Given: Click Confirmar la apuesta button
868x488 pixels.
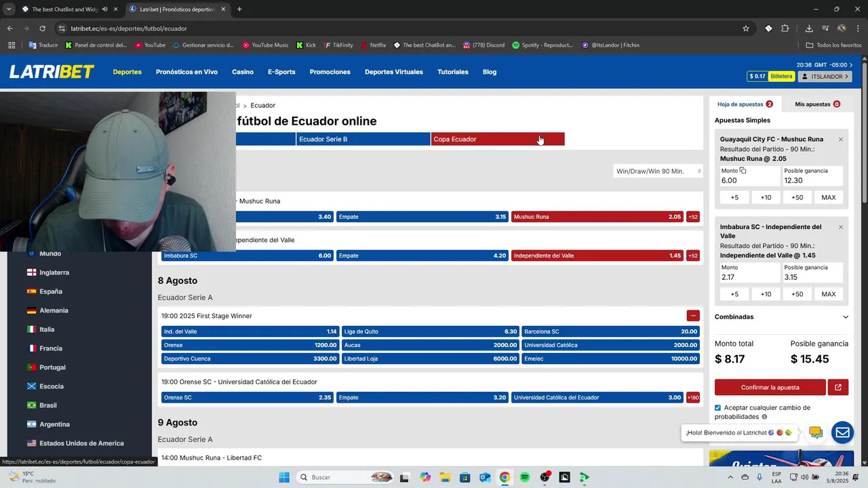Looking at the screenshot, I should 770,388.
